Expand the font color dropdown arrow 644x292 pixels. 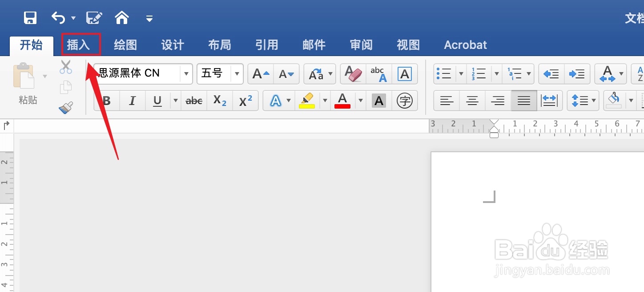click(x=360, y=101)
